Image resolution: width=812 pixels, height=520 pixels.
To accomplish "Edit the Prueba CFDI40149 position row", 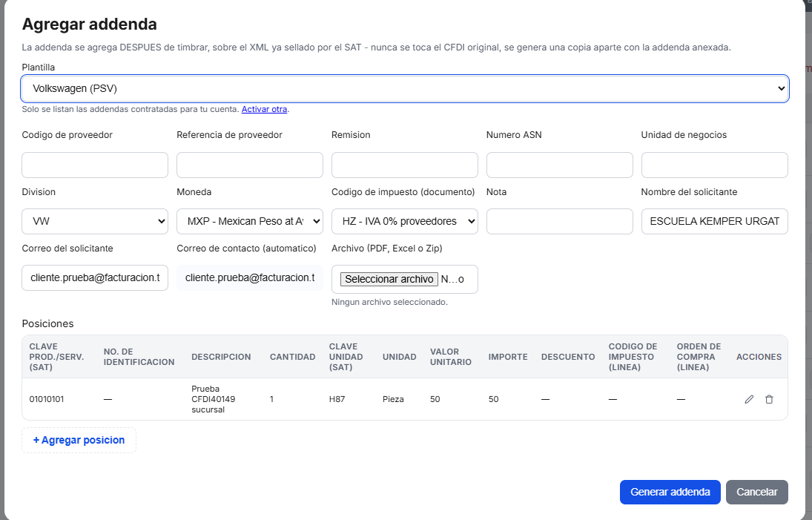I will tap(749, 399).
